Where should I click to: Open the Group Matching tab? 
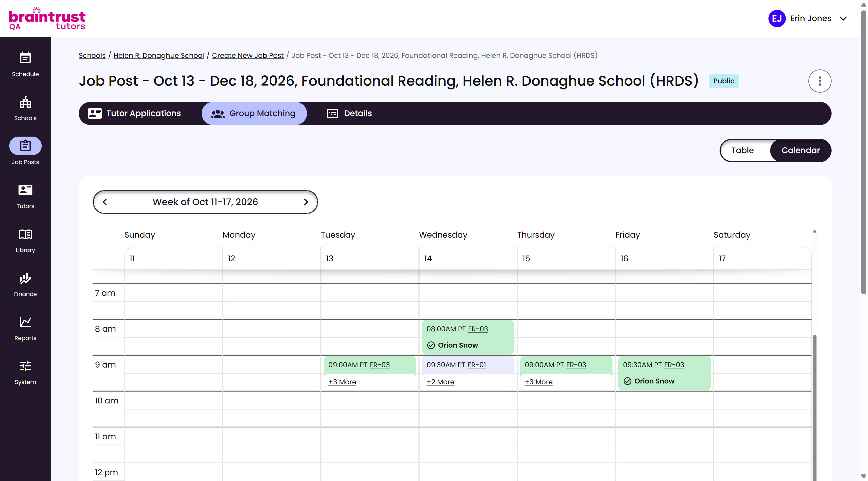coord(254,113)
